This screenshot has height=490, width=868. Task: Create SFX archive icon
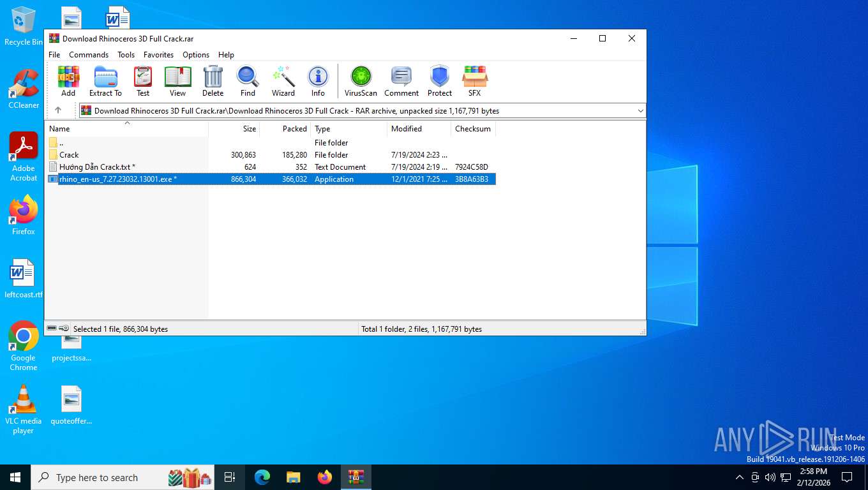pos(475,81)
